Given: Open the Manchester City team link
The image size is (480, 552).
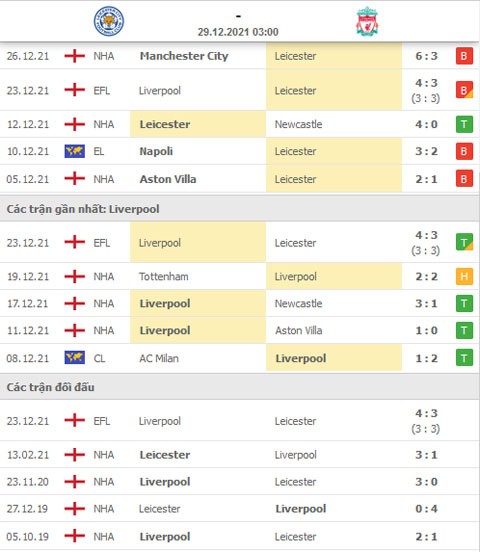Looking at the screenshot, I should click(184, 56).
